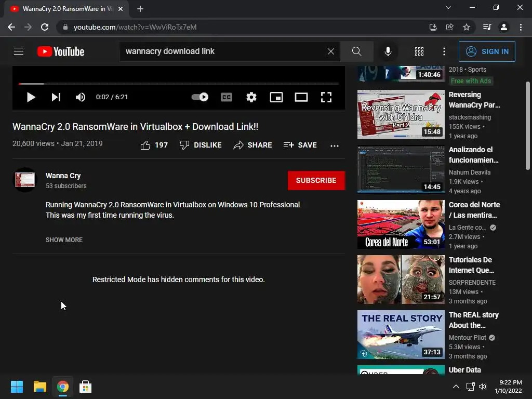The width and height of the screenshot is (532, 399).
Task: Open the Wanna Cry channel name link
Action: [63, 176]
